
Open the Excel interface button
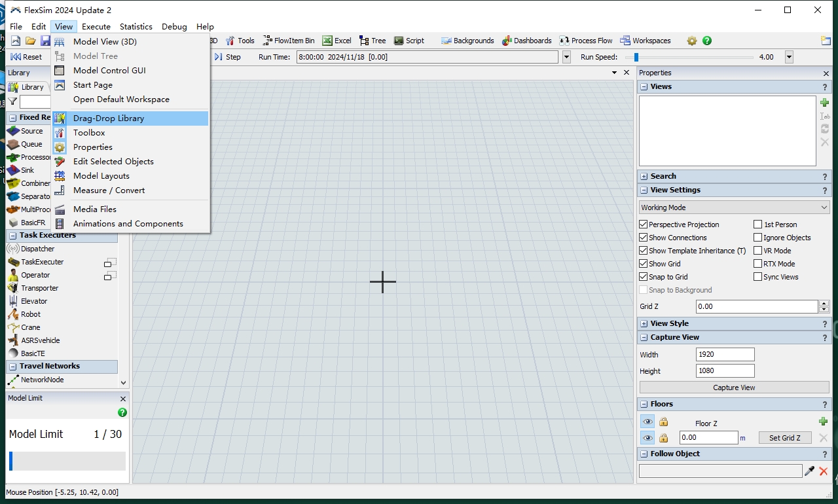[x=337, y=41]
